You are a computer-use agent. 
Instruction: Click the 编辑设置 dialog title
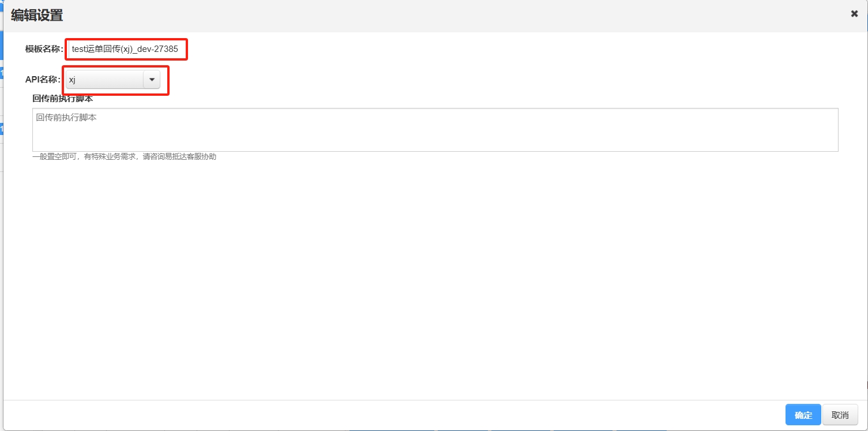37,16
